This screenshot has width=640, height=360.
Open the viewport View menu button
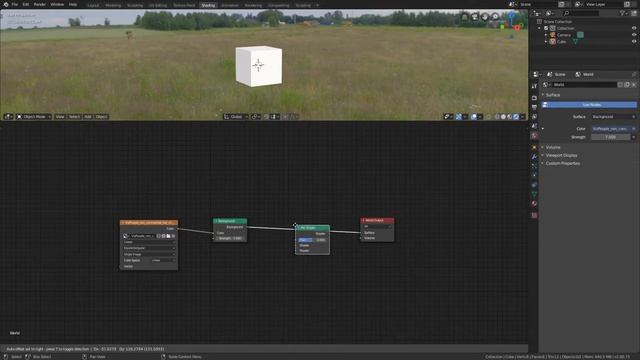pyautogui.click(x=60, y=117)
